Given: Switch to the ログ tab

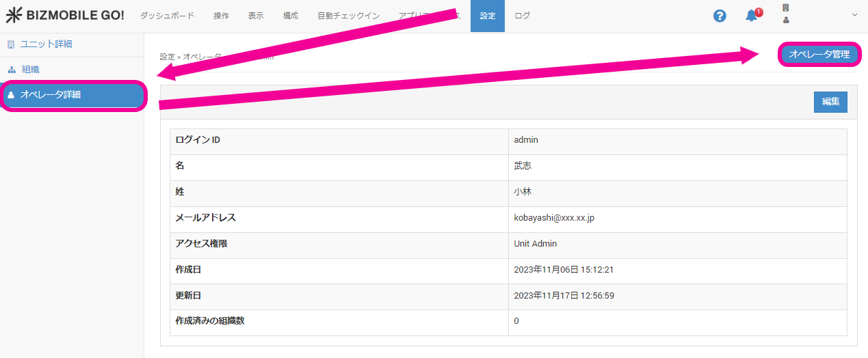Looking at the screenshot, I should pyautogui.click(x=522, y=16).
